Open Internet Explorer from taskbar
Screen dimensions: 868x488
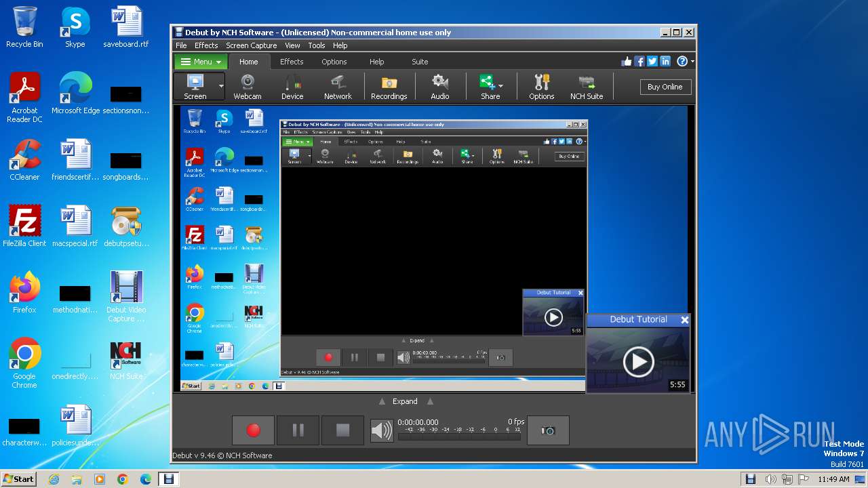54,479
